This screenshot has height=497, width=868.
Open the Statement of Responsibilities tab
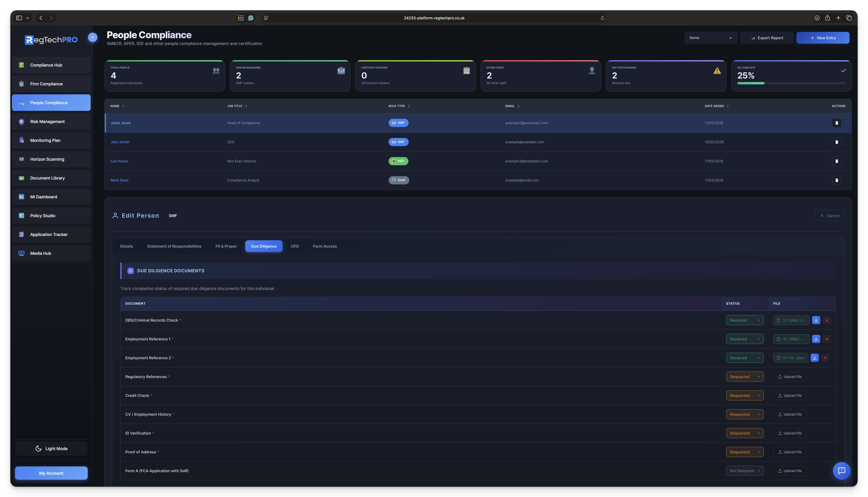[174, 246]
